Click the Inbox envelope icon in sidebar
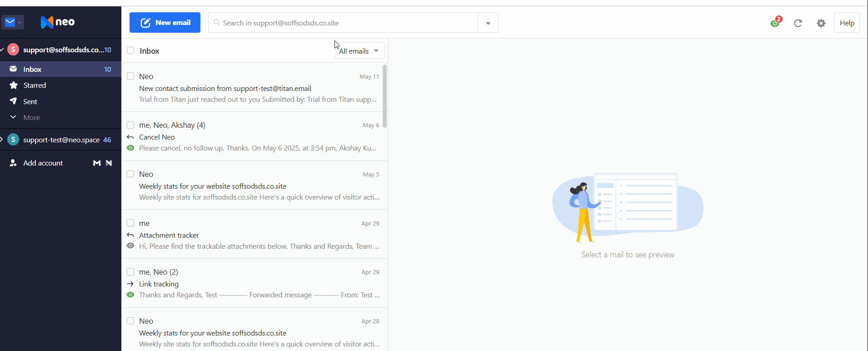The height and width of the screenshot is (351, 868). pos(13,69)
